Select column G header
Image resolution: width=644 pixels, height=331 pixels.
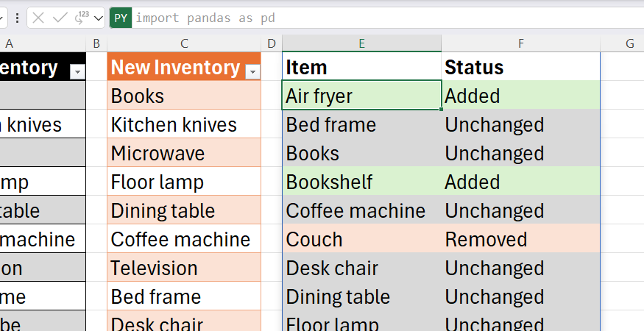pos(622,43)
